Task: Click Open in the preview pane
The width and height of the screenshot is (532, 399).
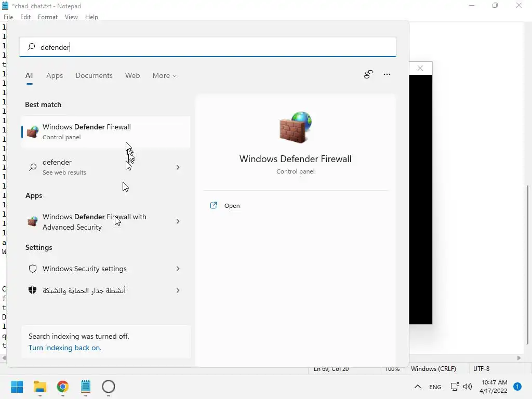Action: (232, 206)
